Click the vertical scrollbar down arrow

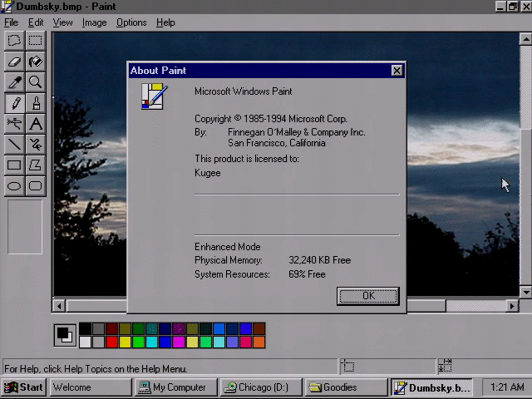(x=525, y=292)
